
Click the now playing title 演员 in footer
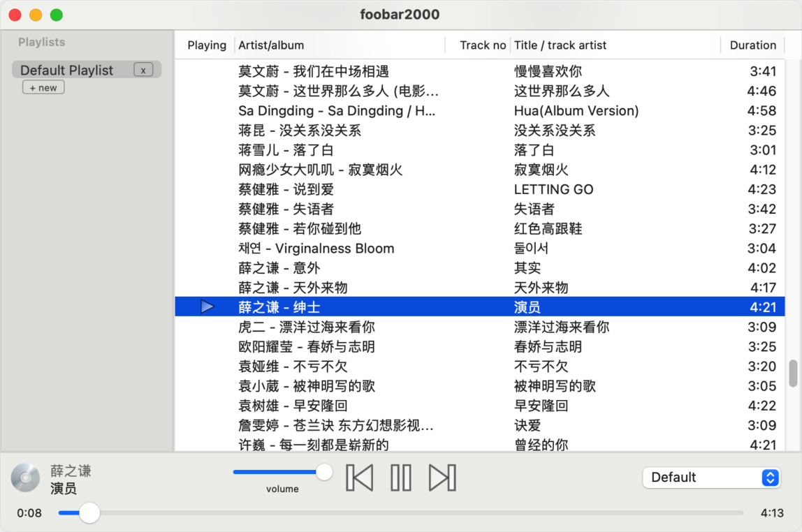coord(64,489)
